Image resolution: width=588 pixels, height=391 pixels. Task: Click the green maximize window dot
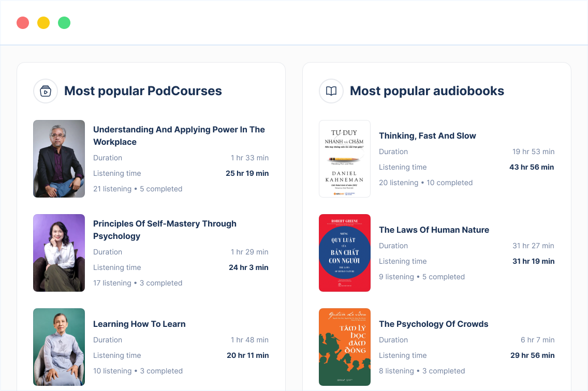[64, 23]
